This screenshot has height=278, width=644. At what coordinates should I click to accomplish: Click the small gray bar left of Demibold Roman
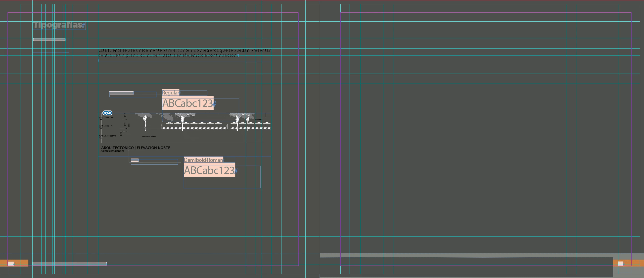pos(135,160)
